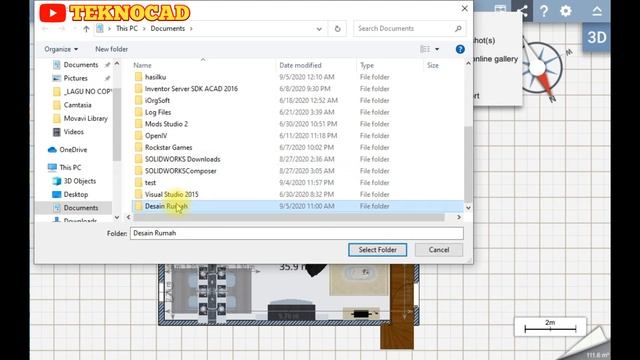Viewport: 640px width, 360px height.
Task: Click the file list horizontal scrollbar
Action: tap(289, 217)
